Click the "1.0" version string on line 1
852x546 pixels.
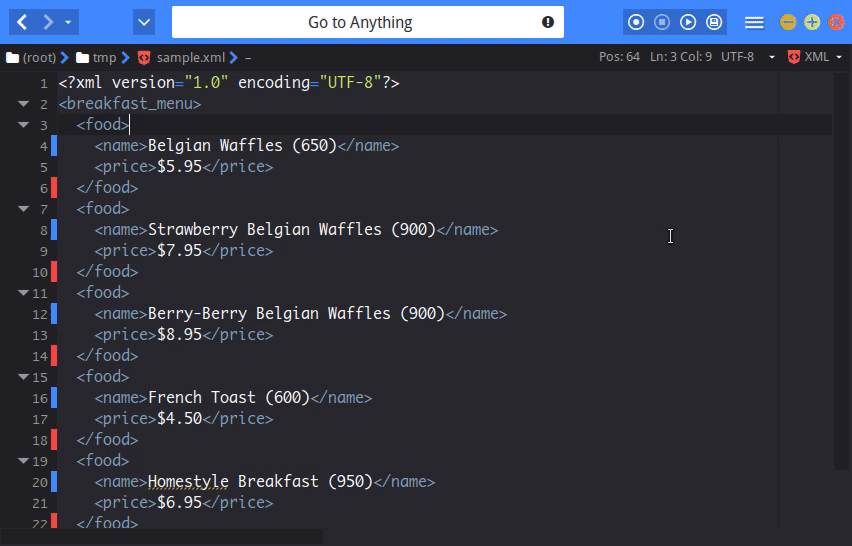click(206, 82)
